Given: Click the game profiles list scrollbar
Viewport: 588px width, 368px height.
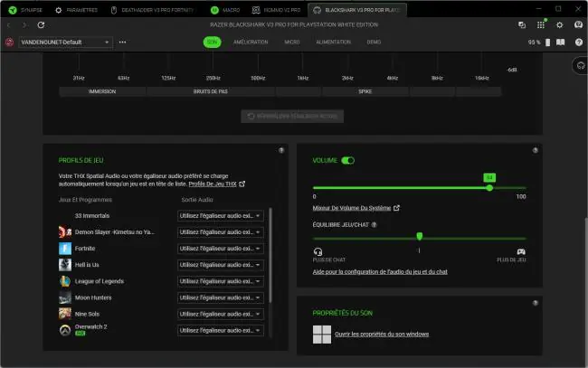Looking at the screenshot, I should 270,255.
